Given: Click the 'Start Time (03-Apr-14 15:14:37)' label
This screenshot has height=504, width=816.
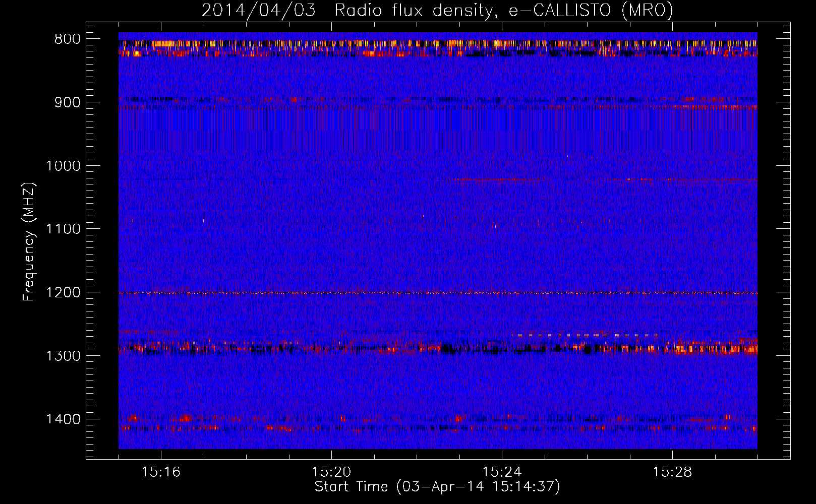Looking at the screenshot, I should pyautogui.click(x=437, y=487).
